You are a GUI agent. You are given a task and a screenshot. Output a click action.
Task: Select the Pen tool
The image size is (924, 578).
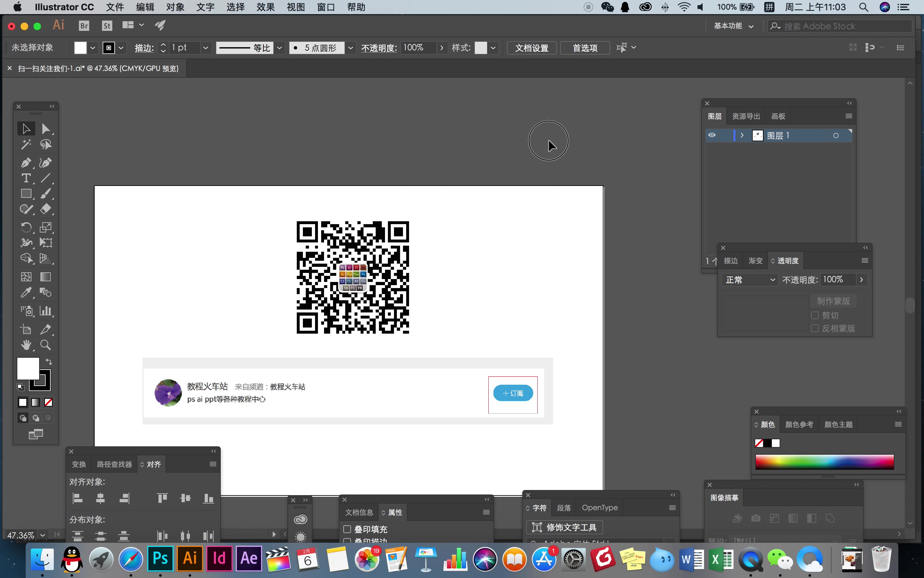26,162
